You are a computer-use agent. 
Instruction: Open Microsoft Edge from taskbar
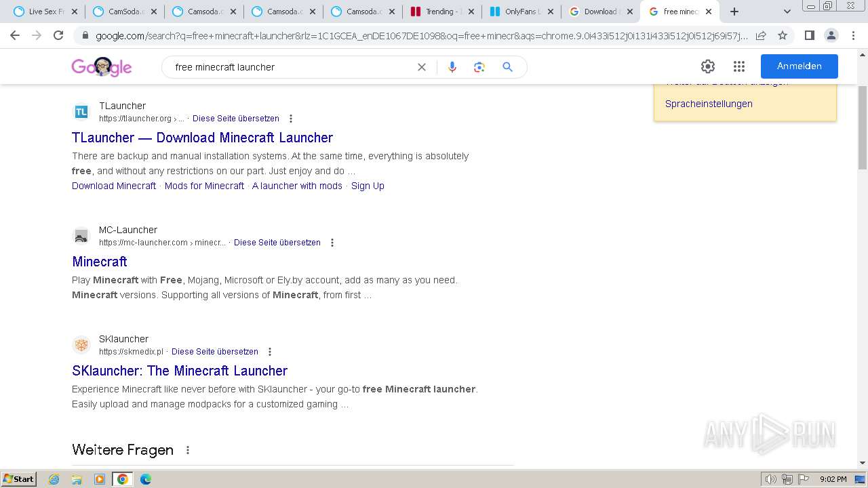click(145, 479)
